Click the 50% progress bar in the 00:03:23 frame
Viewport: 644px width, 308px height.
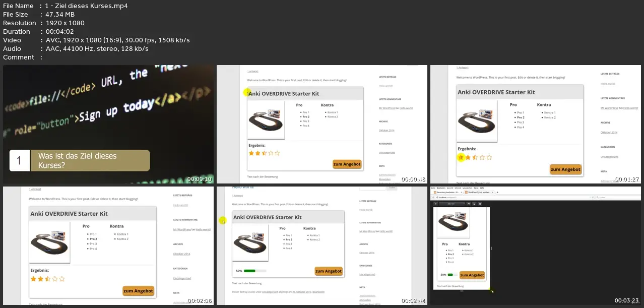tap(453, 275)
